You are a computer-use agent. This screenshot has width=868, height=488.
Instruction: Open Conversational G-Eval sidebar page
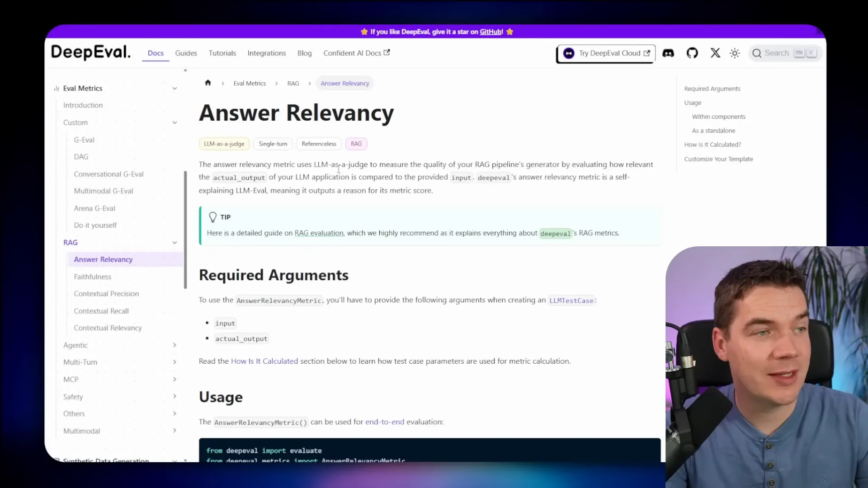click(108, 174)
